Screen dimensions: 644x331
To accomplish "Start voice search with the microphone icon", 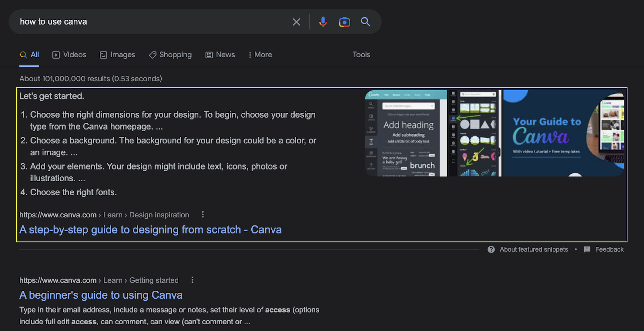I will coord(323,22).
